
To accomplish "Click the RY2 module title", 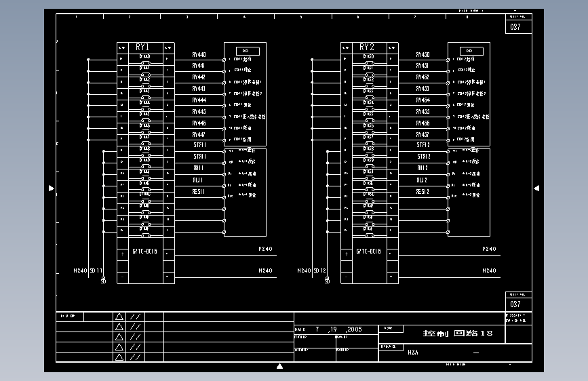I will (366, 47).
